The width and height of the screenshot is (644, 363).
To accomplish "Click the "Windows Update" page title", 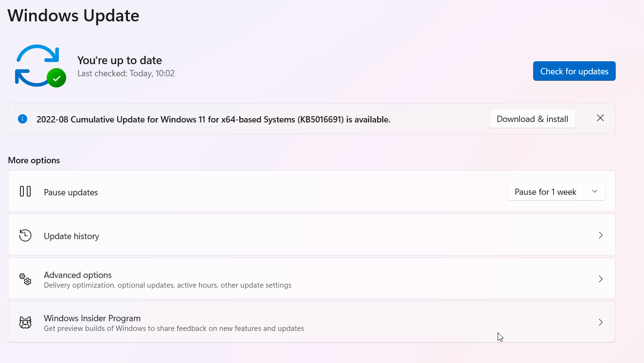I will (x=73, y=16).
